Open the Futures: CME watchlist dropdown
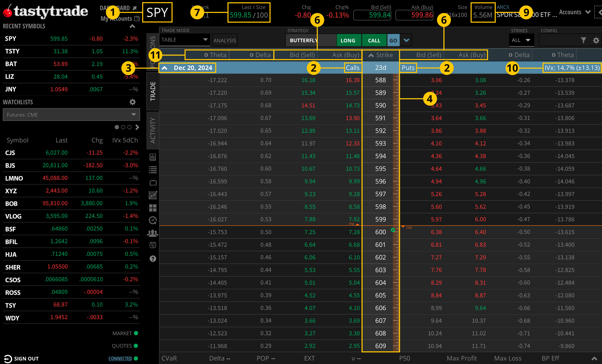The width and height of the screenshot is (602, 364). click(71, 115)
